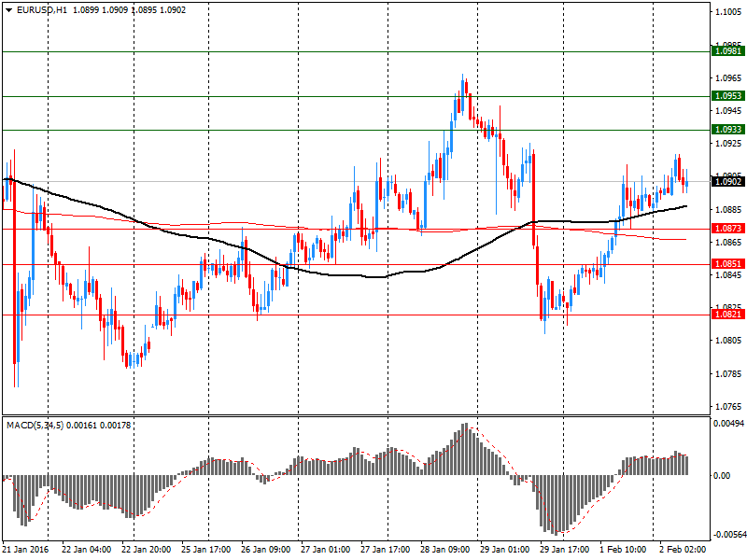
Task: Click the 0.00494 MACD scale value
Action: (728, 424)
